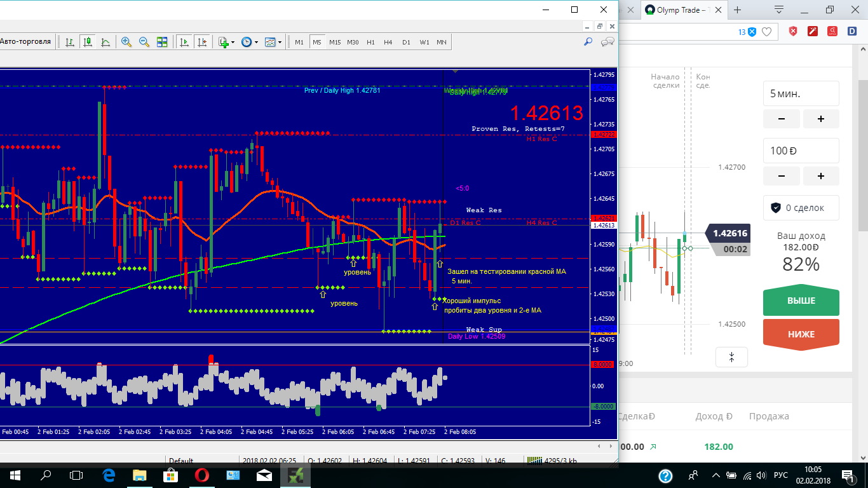Open Task View on the taskbar
Image resolution: width=868 pixels, height=488 pixels.
pyautogui.click(x=76, y=475)
